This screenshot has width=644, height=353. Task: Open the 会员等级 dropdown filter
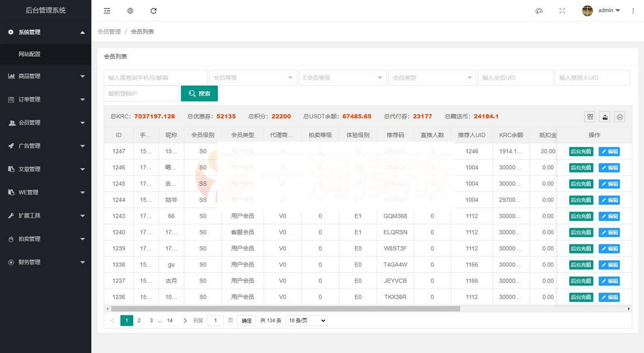[x=253, y=77]
